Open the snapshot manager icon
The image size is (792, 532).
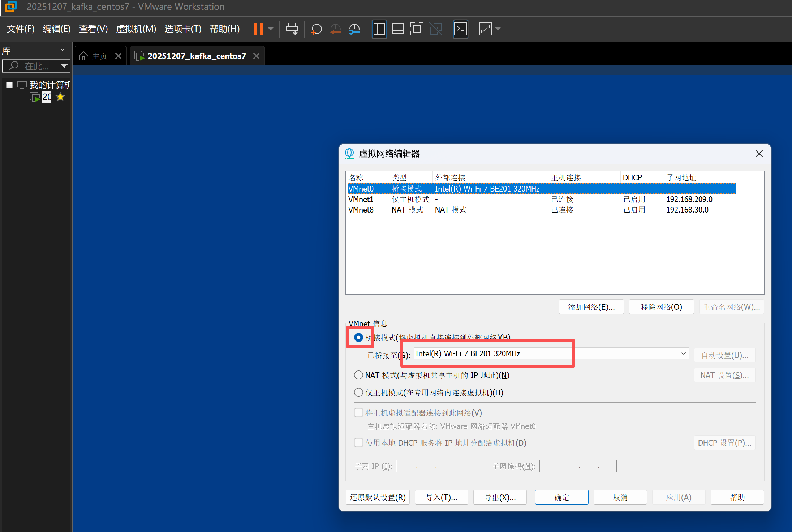click(x=354, y=29)
